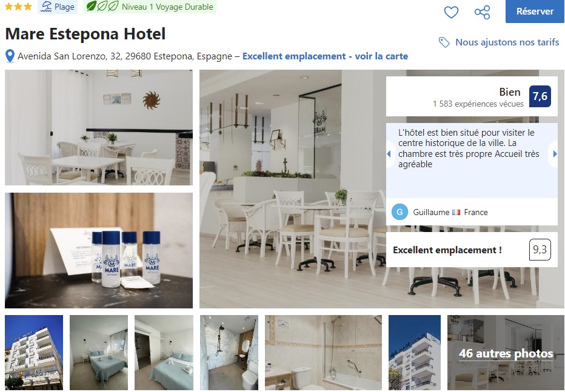Viewport: 565px width, 392px height.
Task: Click the blue map pin icon
Action: (x=10, y=56)
